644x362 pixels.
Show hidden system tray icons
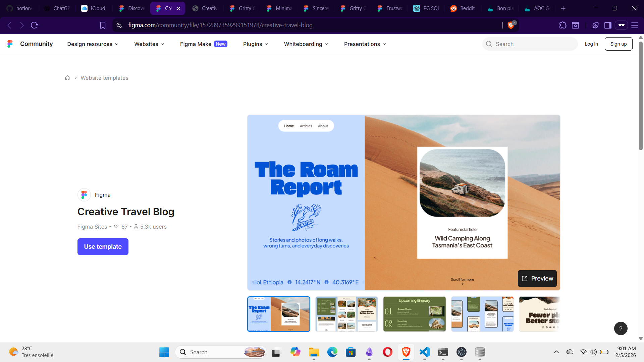pyautogui.click(x=556, y=352)
